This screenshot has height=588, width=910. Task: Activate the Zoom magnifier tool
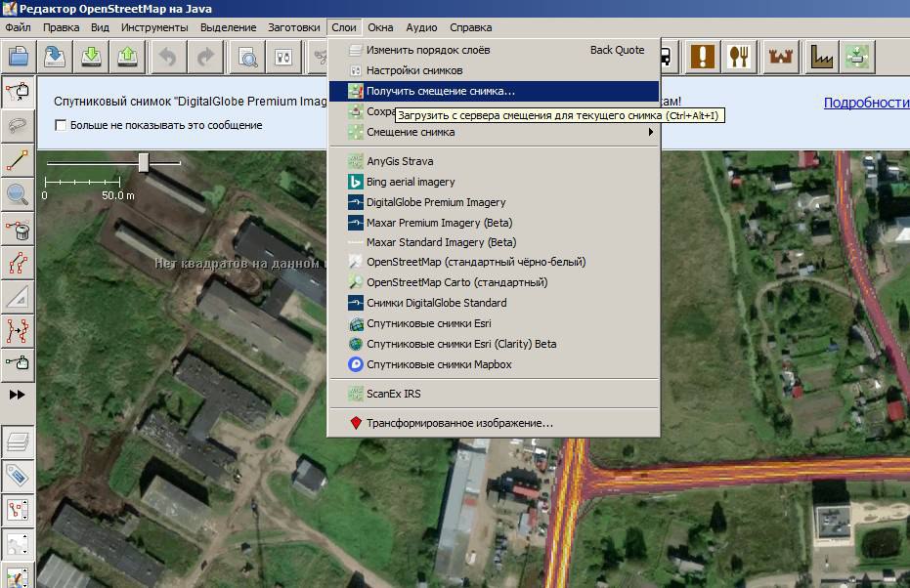pyautogui.click(x=18, y=194)
